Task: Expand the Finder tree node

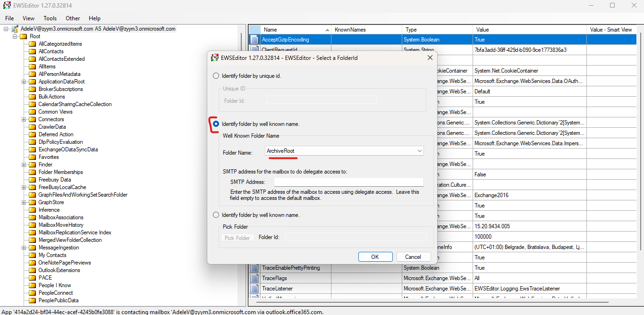Action: click(24, 165)
